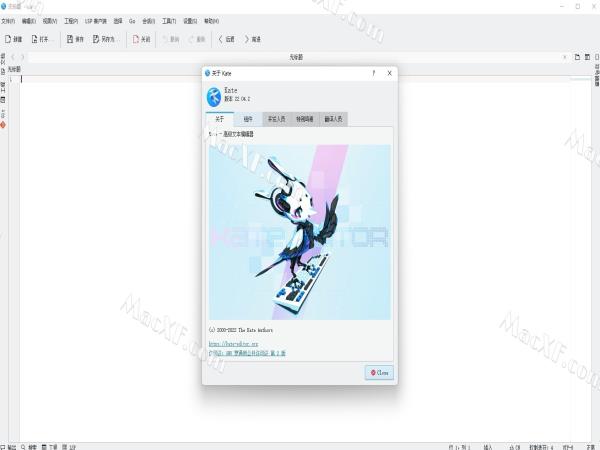Image resolution: width=600 pixels, height=450 pixels.
Task: Click the Forward (前进) arrow toolbar button
Action: [253, 39]
